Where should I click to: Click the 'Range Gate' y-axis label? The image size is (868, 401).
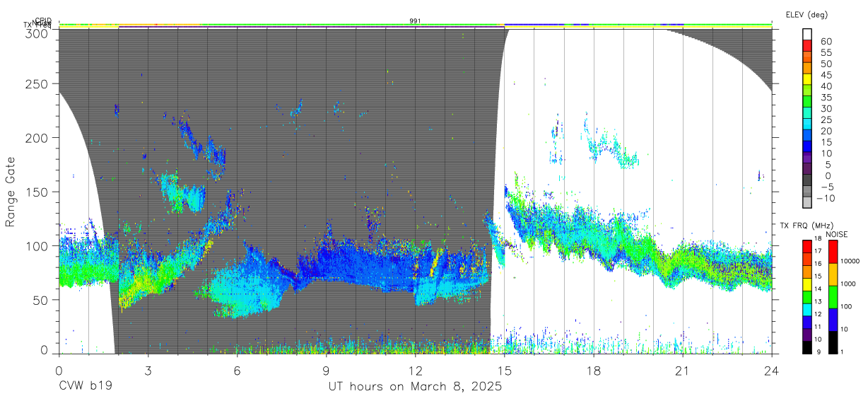tap(11, 192)
